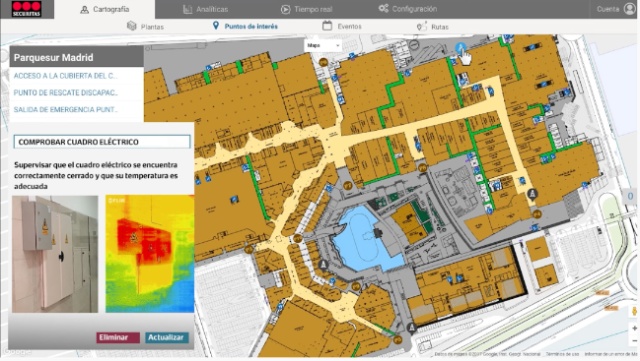Click the Eventos calendar icon

(327, 26)
